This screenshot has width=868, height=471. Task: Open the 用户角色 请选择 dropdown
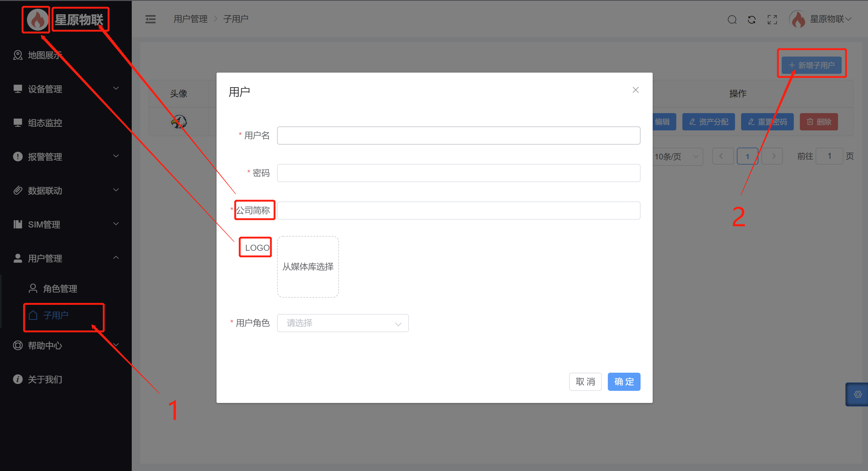tap(342, 323)
